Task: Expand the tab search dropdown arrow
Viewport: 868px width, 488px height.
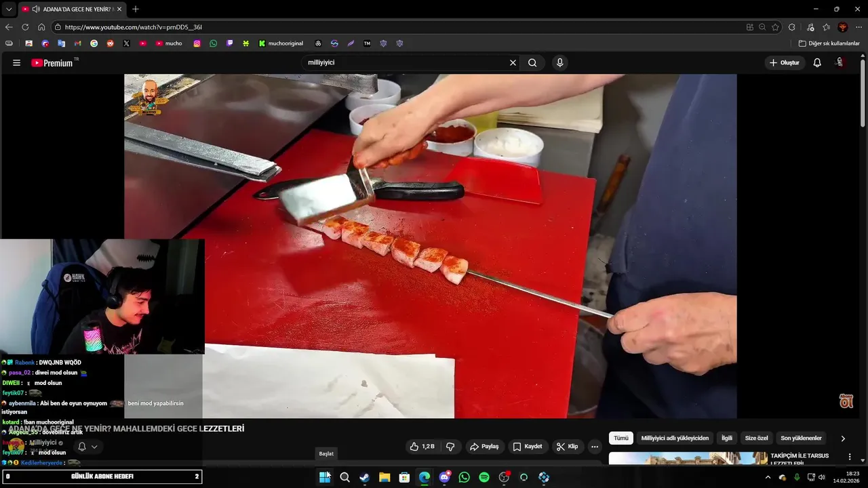Action: tap(9, 9)
